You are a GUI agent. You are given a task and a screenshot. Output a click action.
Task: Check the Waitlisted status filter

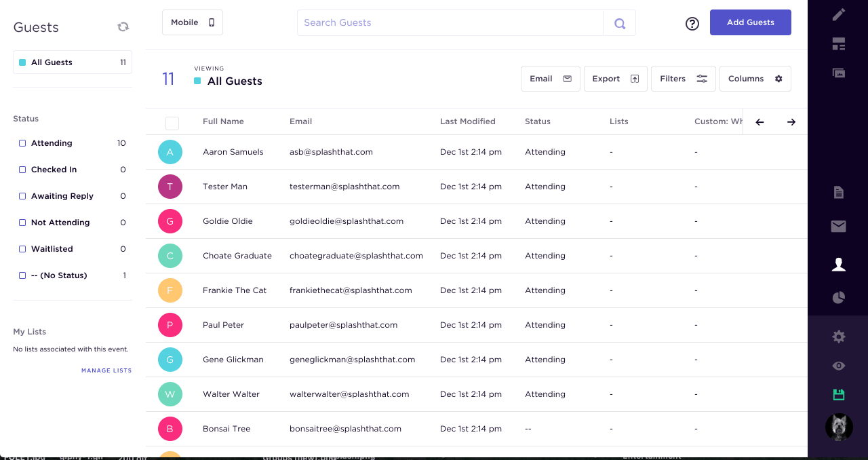(22, 249)
